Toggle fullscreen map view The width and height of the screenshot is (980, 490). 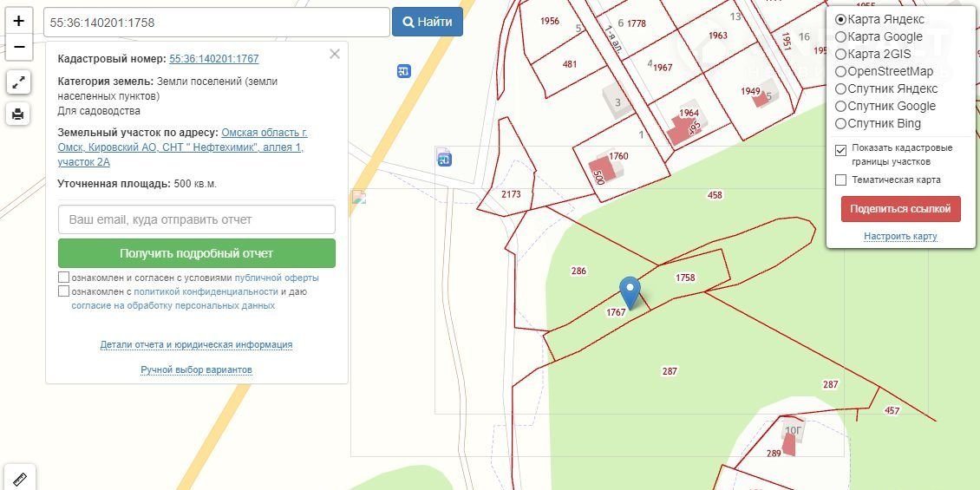pyautogui.click(x=18, y=82)
